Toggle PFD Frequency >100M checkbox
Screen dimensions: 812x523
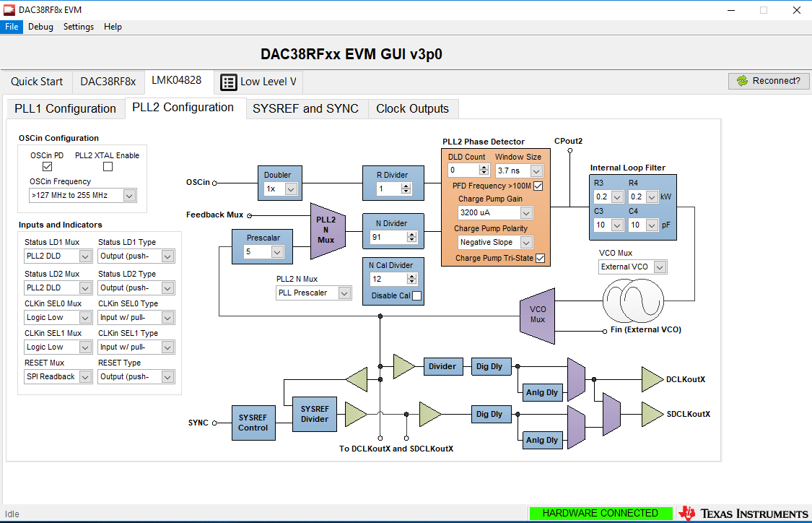(x=538, y=186)
